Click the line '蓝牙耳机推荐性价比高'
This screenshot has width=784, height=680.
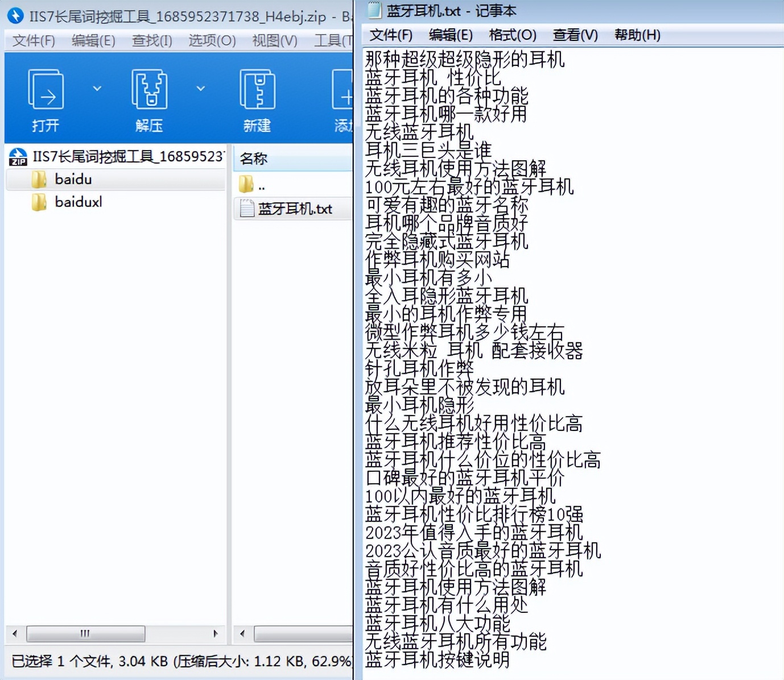click(456, 441)
